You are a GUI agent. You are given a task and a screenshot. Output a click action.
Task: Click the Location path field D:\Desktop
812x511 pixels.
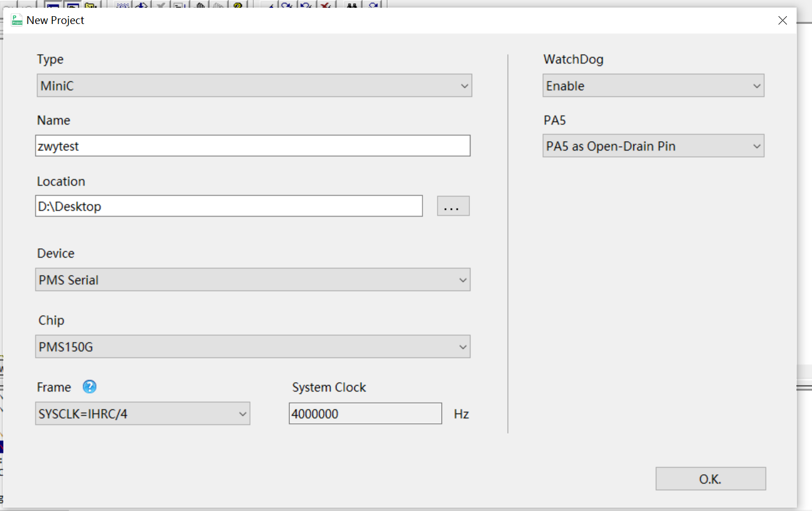pos(229,206)
